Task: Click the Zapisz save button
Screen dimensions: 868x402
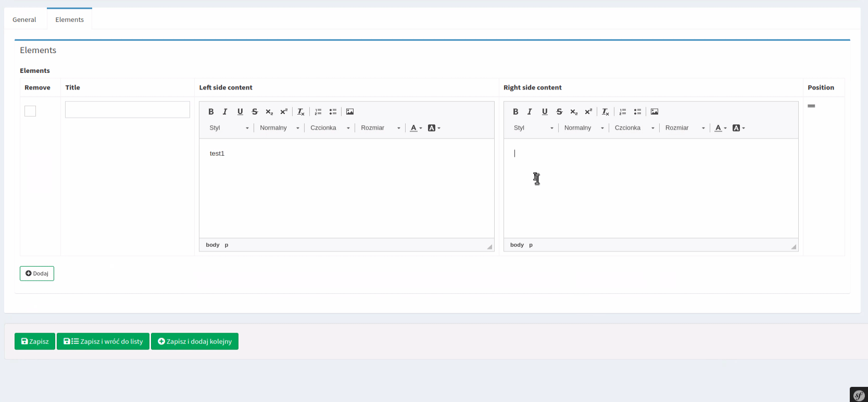Action: coord(35,341)
